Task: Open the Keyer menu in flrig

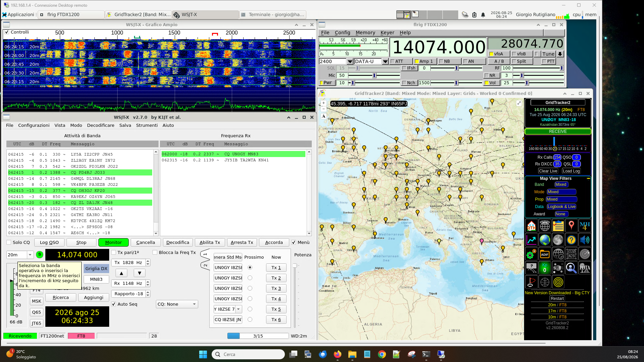Action: [x=387, y=33]
